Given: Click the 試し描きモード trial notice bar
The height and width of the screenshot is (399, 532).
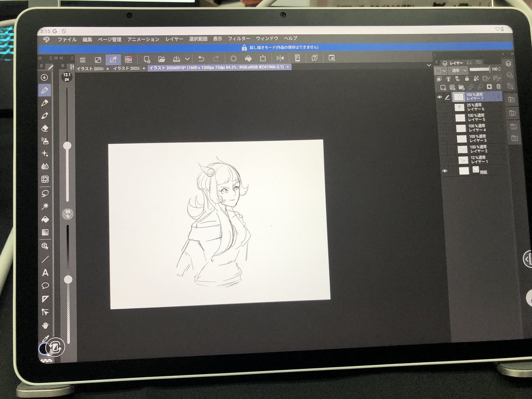Looking at the screenshot, I should (275, 47).
